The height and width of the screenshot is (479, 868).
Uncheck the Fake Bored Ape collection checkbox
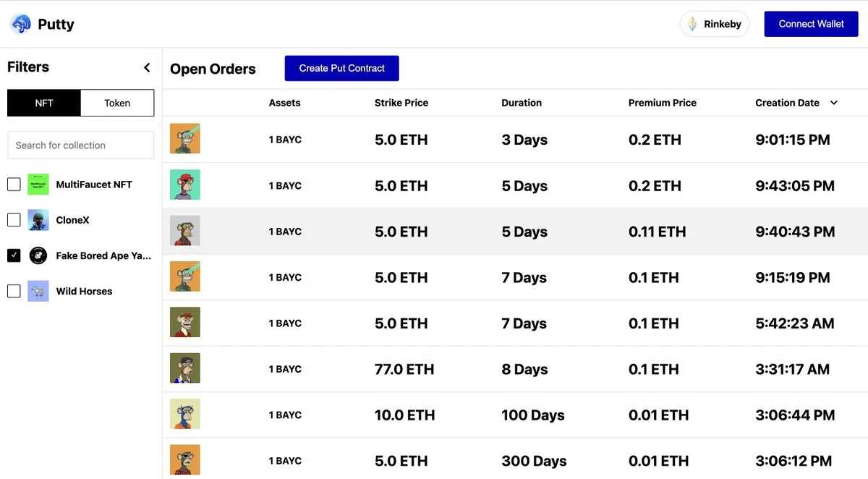click(x=14, y=255)
